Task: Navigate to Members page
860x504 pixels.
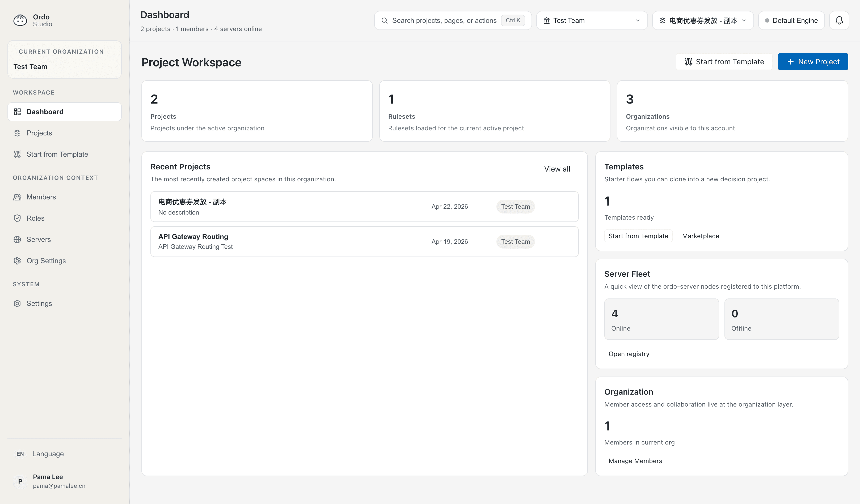Action: point(65,197)
